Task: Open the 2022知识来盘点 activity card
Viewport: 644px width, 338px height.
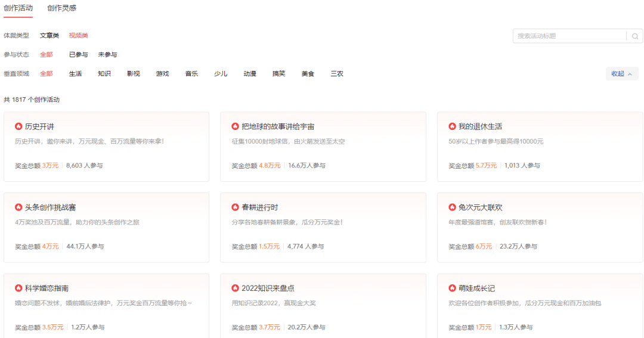Action: point(323,305)
